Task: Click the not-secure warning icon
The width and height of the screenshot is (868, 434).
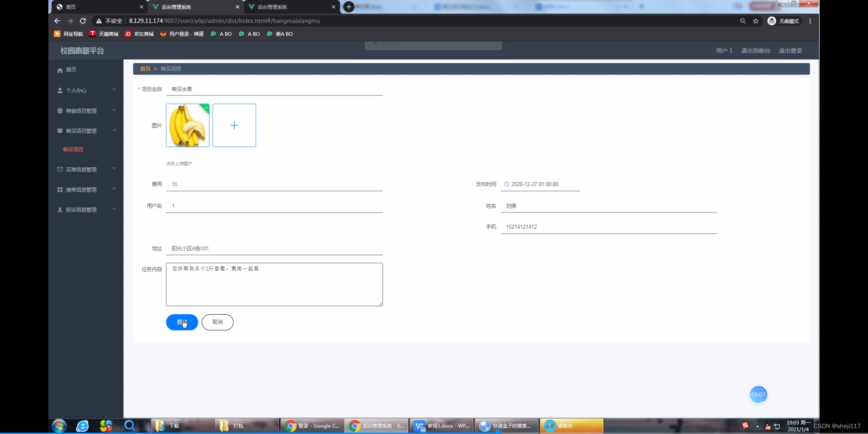Action: (99, 21)
